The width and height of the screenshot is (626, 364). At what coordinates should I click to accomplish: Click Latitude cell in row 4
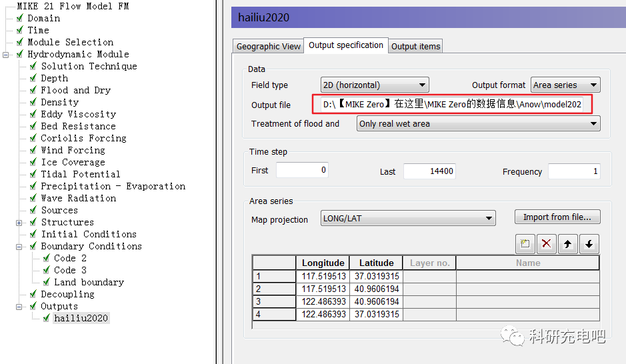point(376,315)
